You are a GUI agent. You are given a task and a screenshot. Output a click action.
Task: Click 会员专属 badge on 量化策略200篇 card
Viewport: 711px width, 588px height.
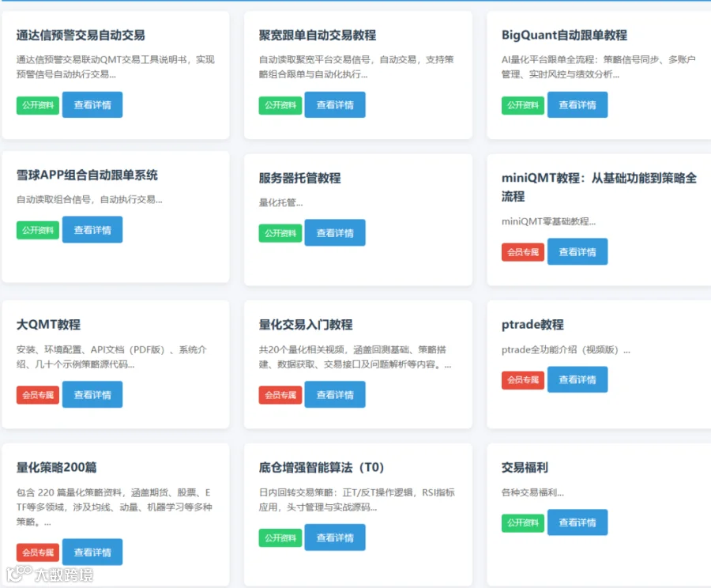coord(38,552)
